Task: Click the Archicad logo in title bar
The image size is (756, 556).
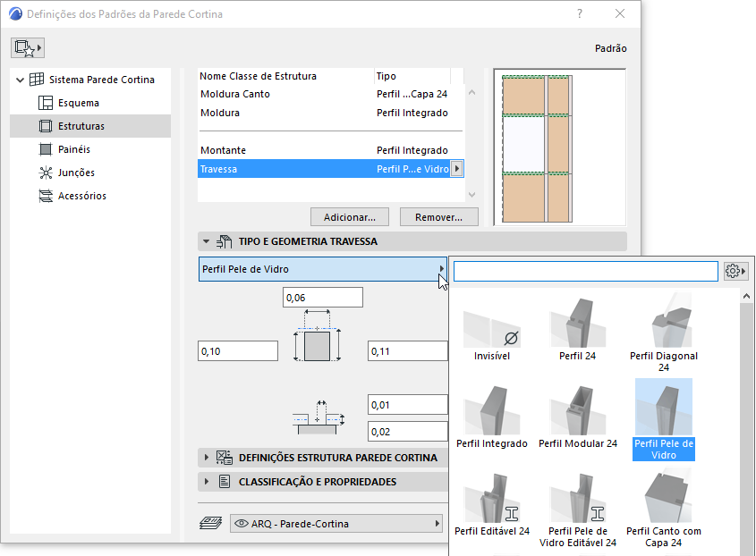Action: click(x=15, y=13)
